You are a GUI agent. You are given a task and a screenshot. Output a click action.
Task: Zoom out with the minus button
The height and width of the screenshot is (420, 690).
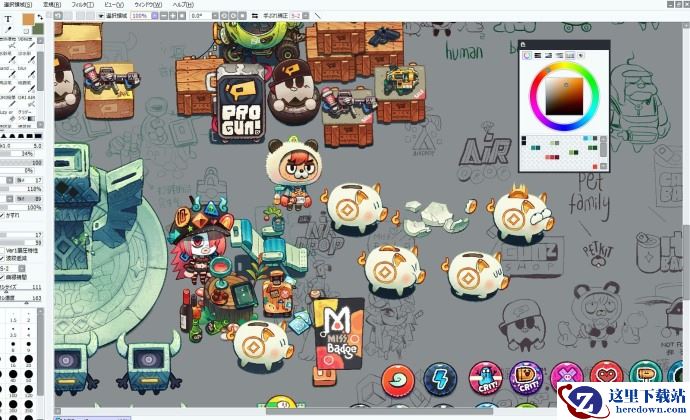pos(164,15)
